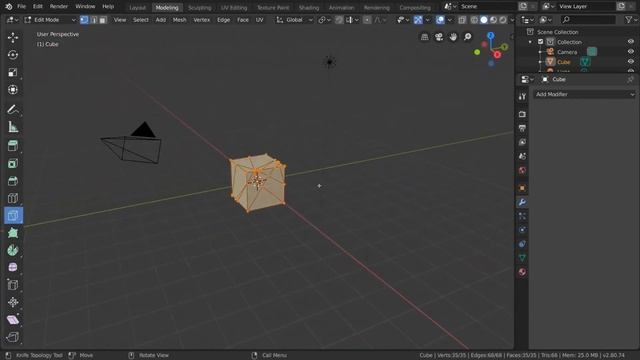Hide the Cube via eye icon
Viewport: 640px width, 360px height.
[631, 62]
